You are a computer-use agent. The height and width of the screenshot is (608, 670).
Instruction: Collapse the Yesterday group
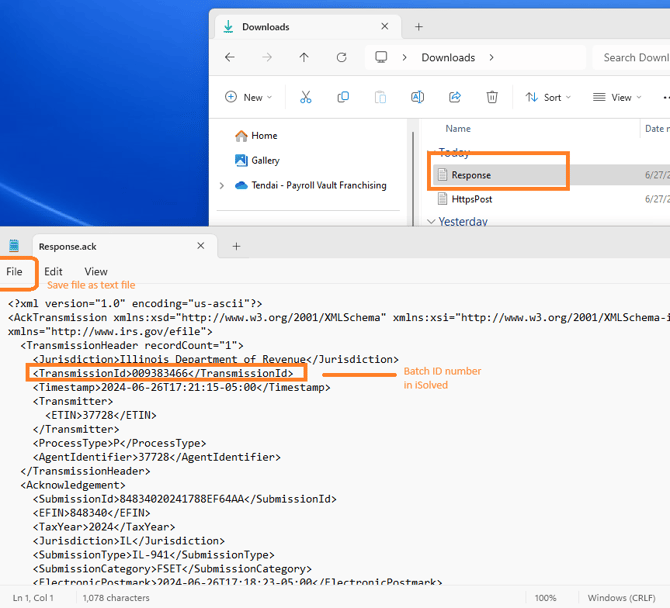[x=432, y=221]
